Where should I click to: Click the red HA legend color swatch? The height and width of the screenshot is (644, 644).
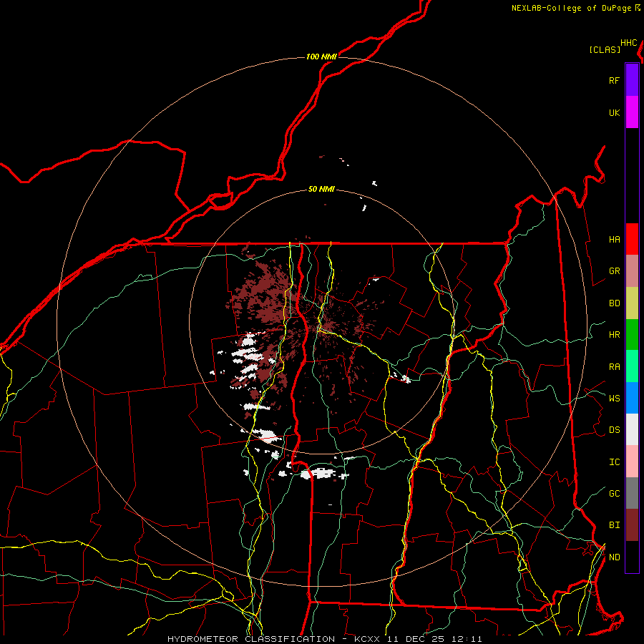click(x=632, y=239)
